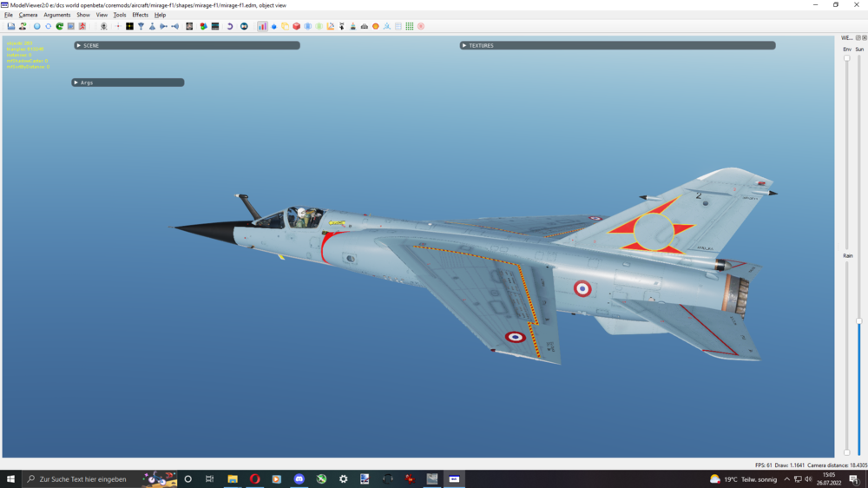This screenshot has height=488, width=868.
Task: Open the Tools menu
Action: point(120,15)
